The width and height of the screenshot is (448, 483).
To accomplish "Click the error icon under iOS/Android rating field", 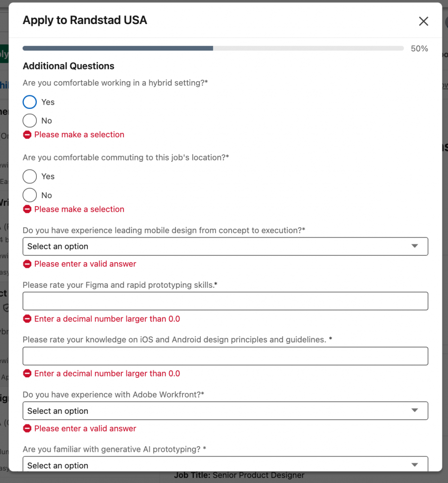I will pyautogui.click(x=27, y=373).
